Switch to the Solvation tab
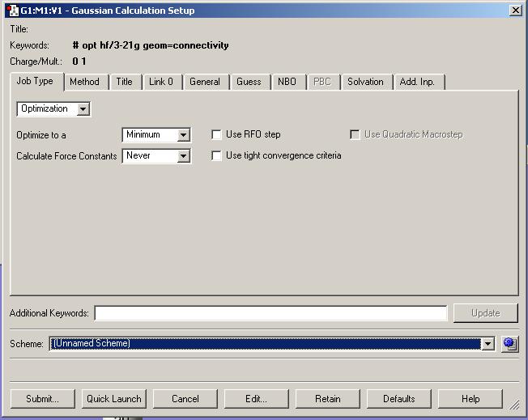Screen dimensions: 528x420 365,82
